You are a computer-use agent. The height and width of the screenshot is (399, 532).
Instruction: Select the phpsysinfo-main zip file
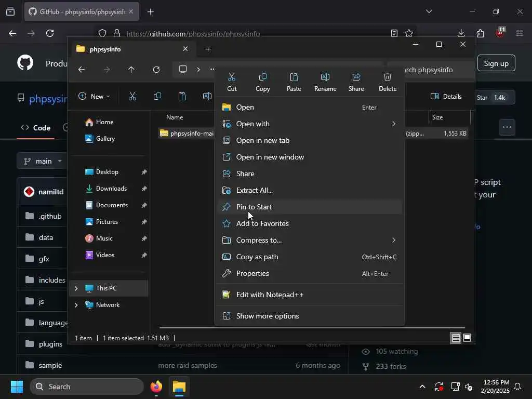[187, 134]
